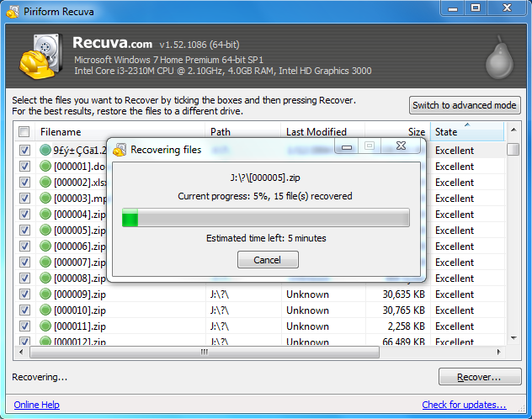The height and width of the screenshot is (419, 532).
Task: Click the green recovery progress bar
Action: tap(266, 218)
